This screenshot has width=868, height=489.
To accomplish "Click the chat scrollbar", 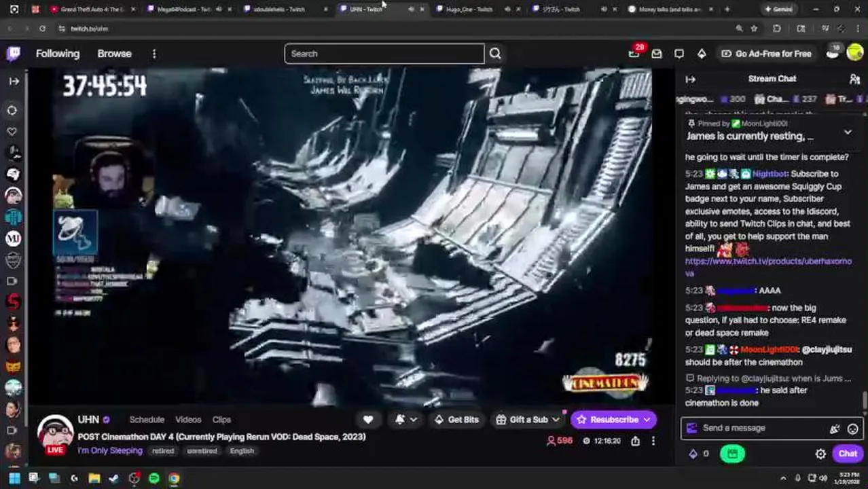I will pos(865,401).
